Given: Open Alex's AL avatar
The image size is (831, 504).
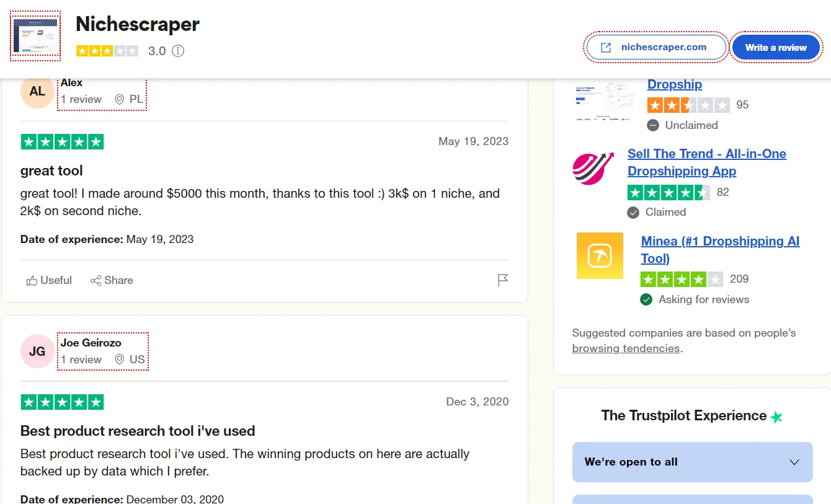Looking at the screenshot, I should [x=37, y=91].
